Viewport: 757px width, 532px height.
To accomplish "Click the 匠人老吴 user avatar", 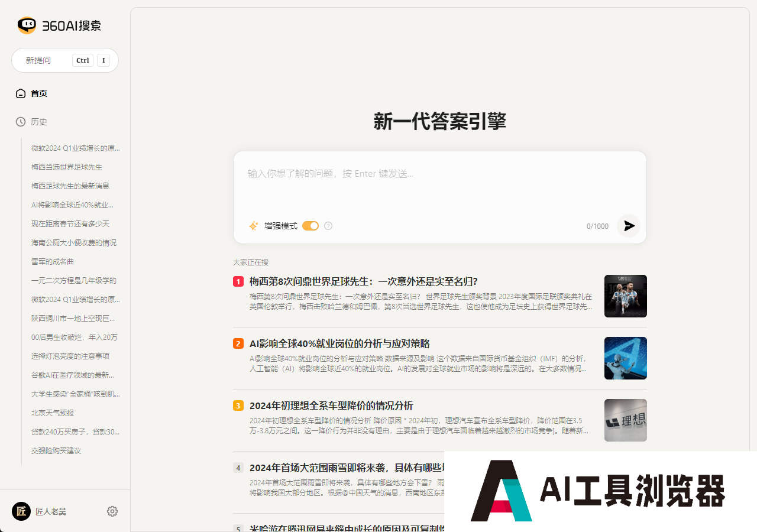I will [x=21, y=511].
